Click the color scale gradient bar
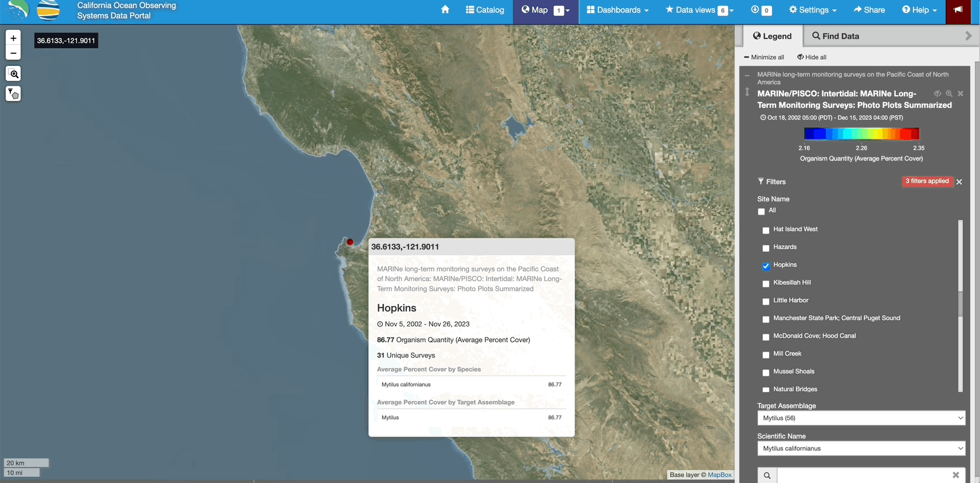This screenshot has width=980, height=483. pos(861,134)
